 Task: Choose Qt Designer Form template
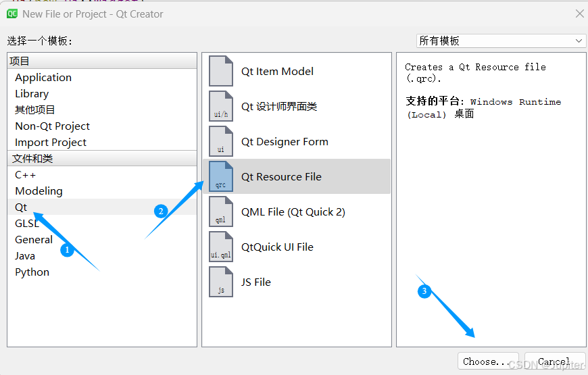coord(297,141)
